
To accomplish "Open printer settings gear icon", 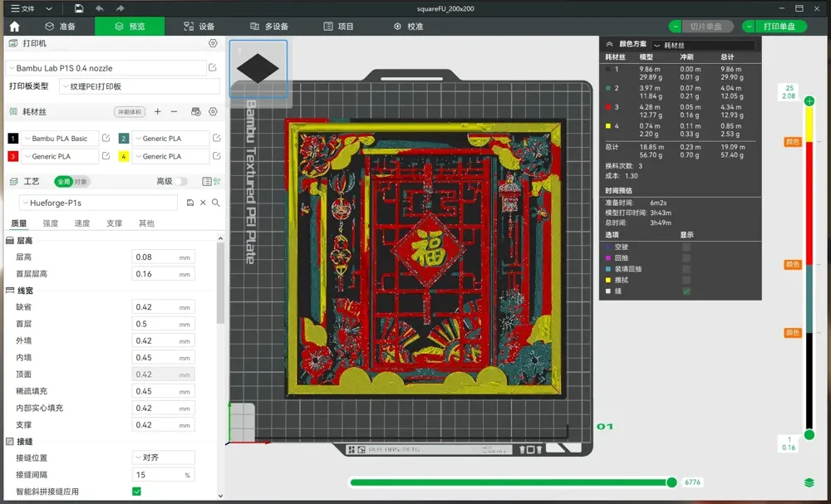I will coord(213,43).
